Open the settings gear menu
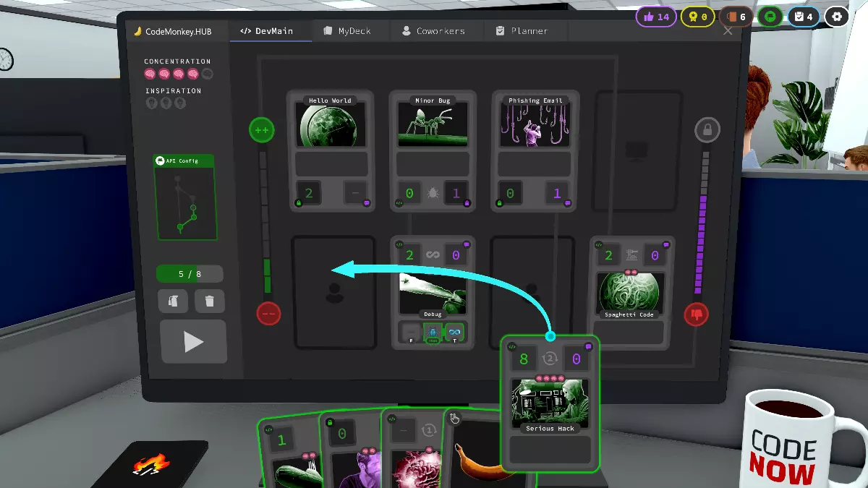This screenshot has height=488, width=868. (837, 16)
